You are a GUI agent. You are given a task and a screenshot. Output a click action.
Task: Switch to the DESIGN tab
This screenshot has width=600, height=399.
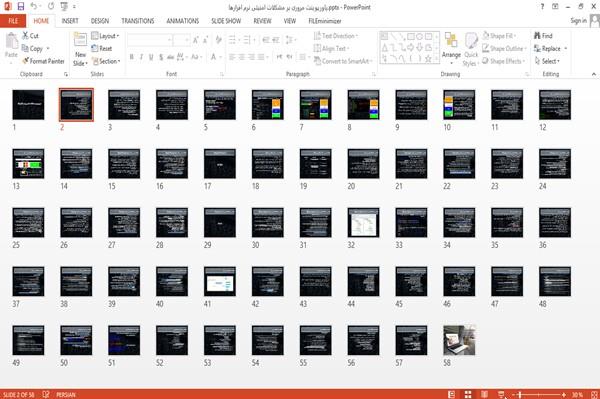tap(100, 21)
